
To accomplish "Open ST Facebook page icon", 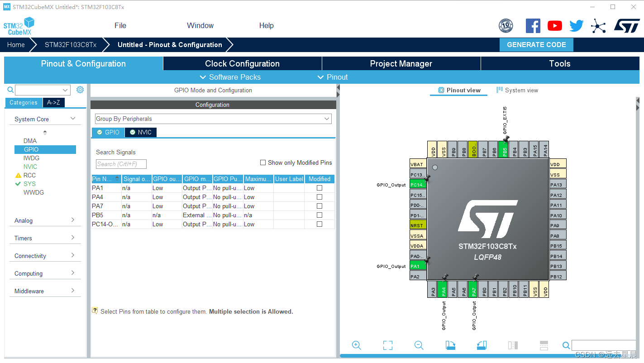I will point(533,26).
